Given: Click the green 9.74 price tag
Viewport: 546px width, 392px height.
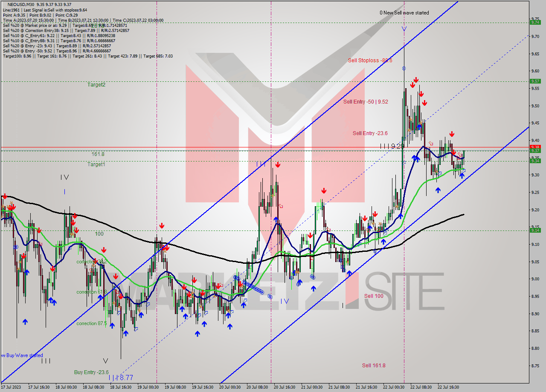Looking at the screenshot, I should point(535,23).
